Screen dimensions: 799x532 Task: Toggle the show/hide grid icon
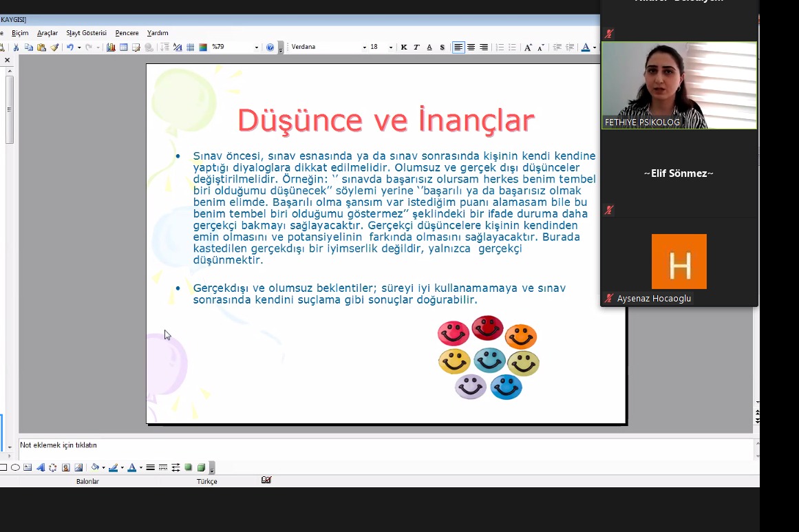pos(190,47)
